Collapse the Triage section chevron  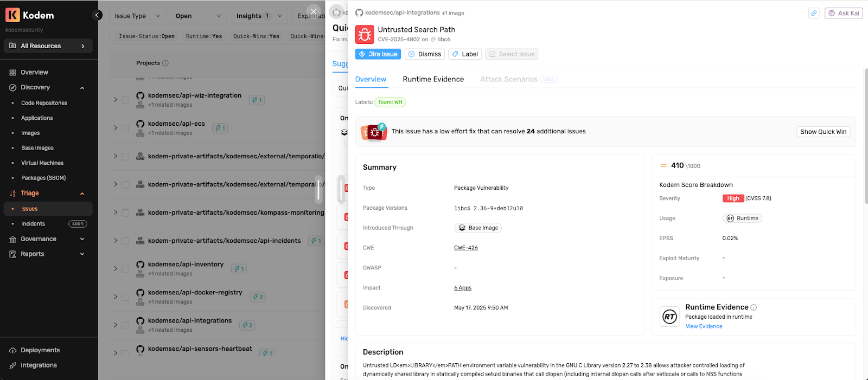[x=82, y=194]
